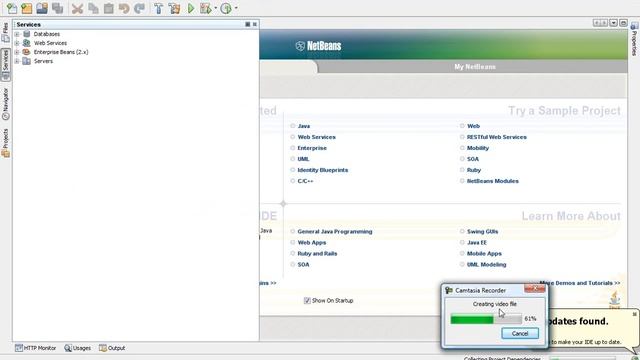Image resolution: width=640 pixels, height=360 pixels.
Task: Open the Enterprise sample project link
Action: coord(312,148)
